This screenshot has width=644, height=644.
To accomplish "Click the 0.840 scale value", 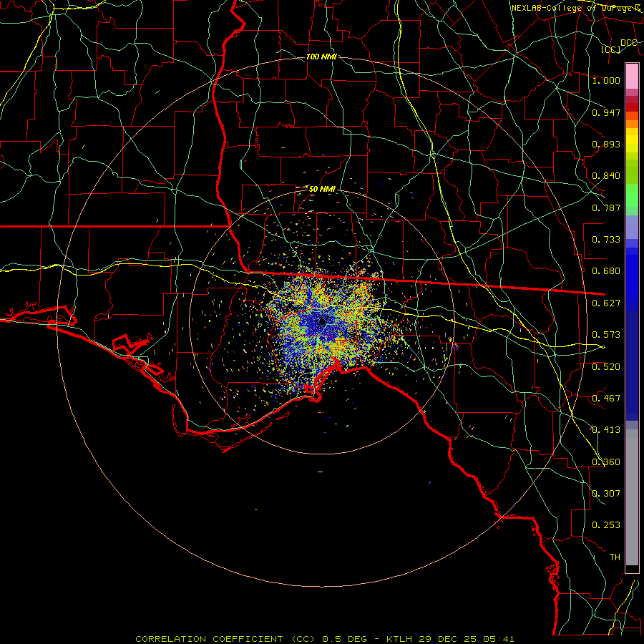I will pyautogui.click(x=606, y=176).
